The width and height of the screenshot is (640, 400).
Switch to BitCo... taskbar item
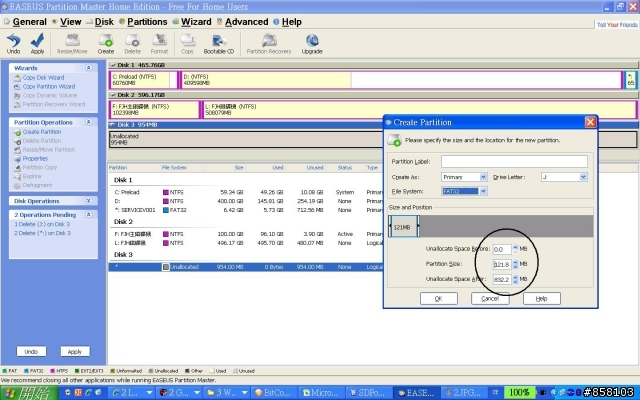(274, 393)
